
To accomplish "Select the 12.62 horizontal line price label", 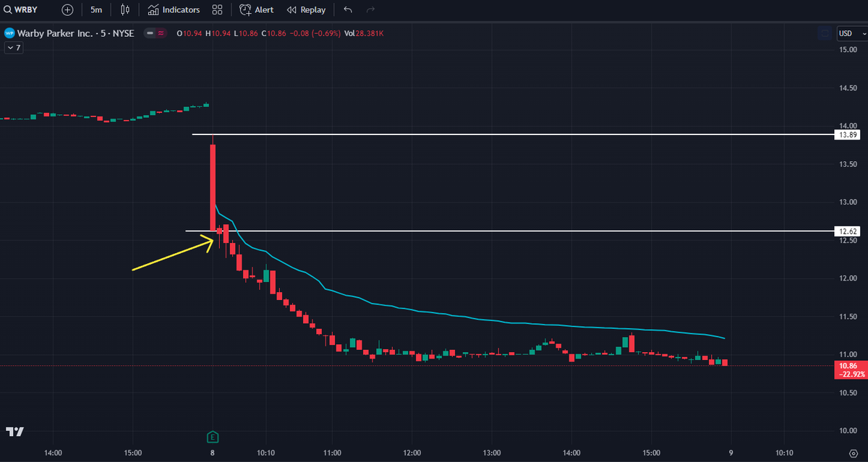I will click(x=846, y=231).
